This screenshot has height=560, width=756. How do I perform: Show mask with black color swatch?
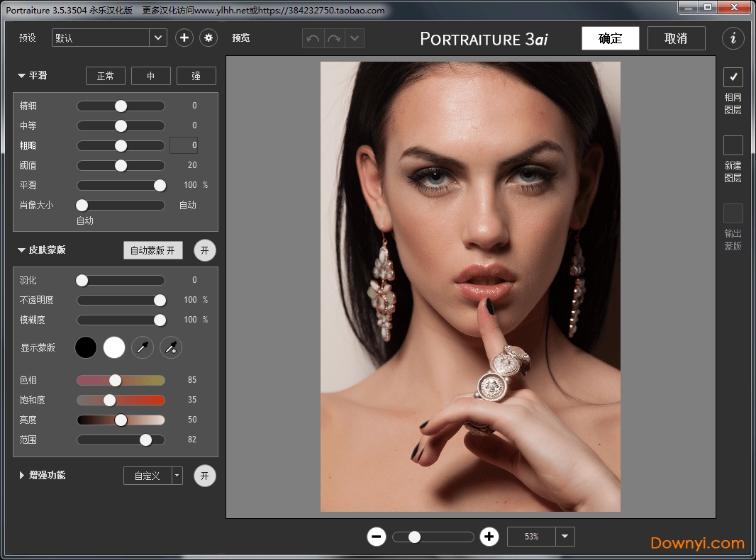(x=86, y=347)
